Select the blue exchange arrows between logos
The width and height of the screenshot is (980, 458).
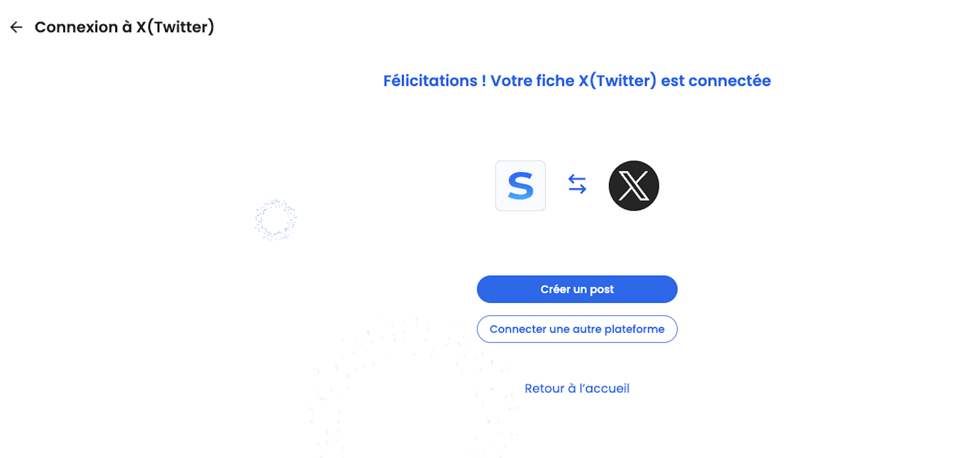(577, 184)
